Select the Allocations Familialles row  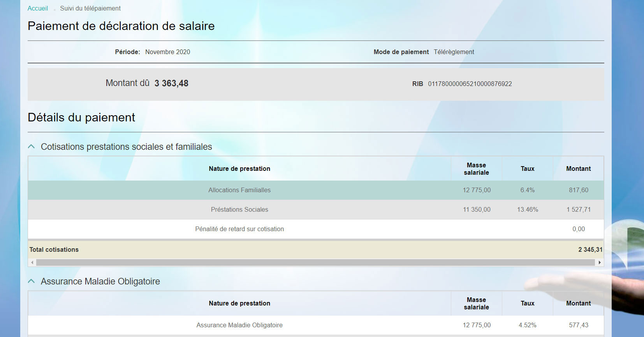[x=239, y=190]
